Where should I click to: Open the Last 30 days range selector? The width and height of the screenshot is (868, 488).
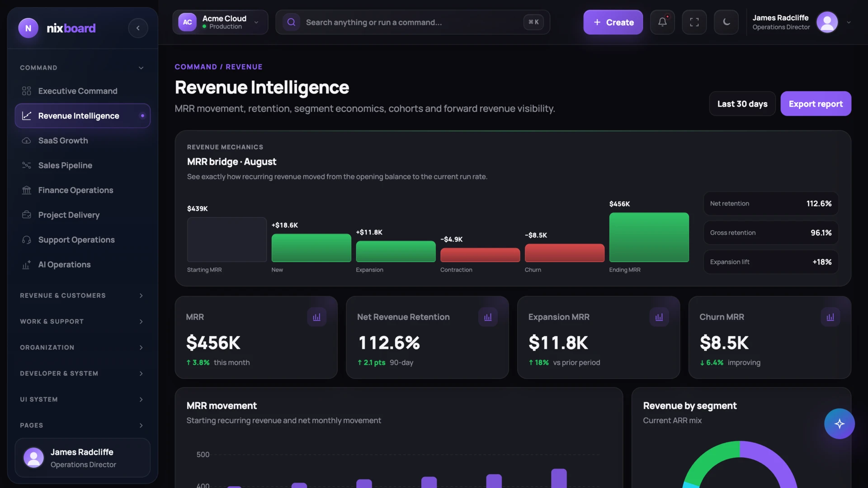(x=742, y=103)
